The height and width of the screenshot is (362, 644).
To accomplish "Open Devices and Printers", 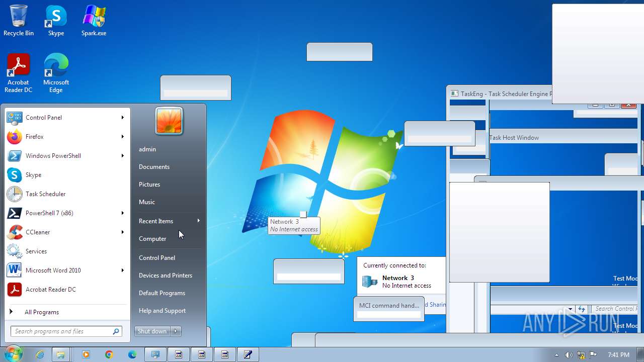I will (x=166, y=276).
